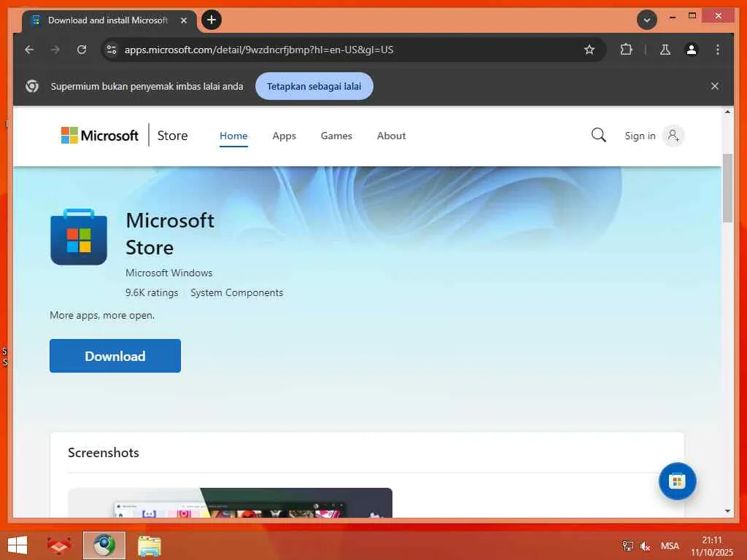Open the red taskbar app icon

pyautogui.click(x=58, y=545)
